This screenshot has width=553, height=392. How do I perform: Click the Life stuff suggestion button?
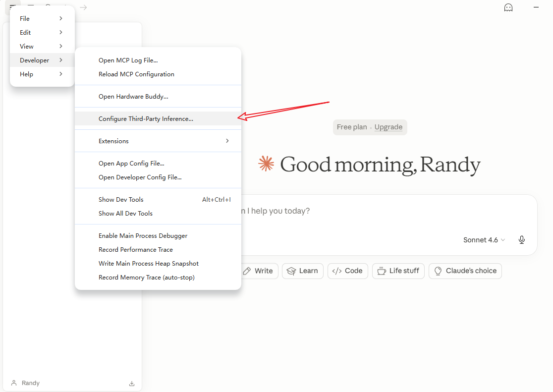click(x=398, y=271)
